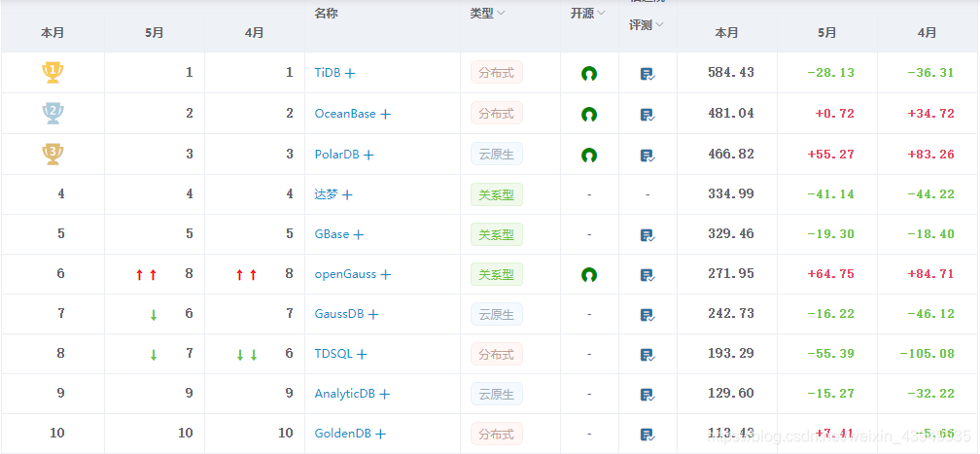The height and width of the screenshot is (454, 980).
Task: Open the 类型 column filter dropdown
Action: 502,13
